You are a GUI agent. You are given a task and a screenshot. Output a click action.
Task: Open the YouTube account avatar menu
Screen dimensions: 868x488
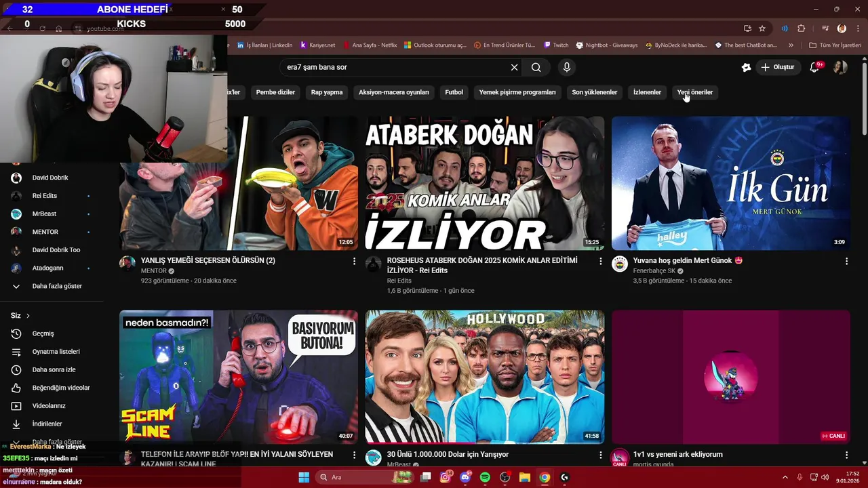click(x=840, y=67)
